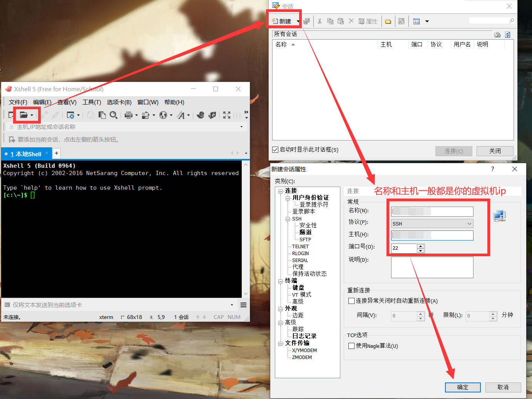532x399 pixels.
Task: Click the Xmanager icon beside the swirl icon
Action: [x=212, y=115]
